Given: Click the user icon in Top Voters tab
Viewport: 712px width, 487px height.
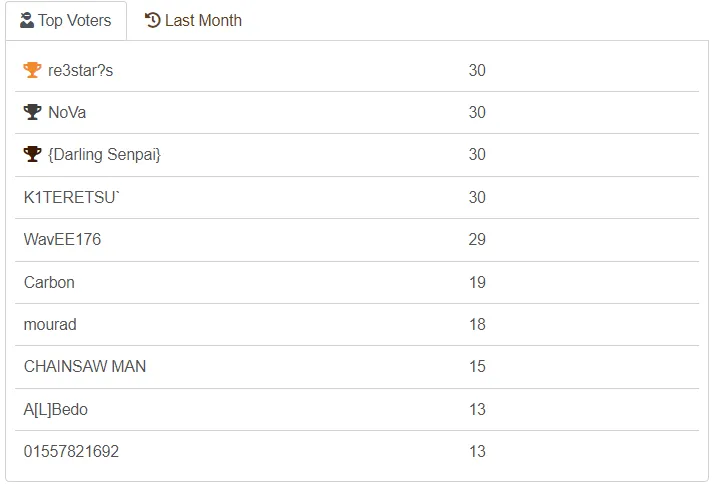Looking at the screenshot, I should coord(27,20).
